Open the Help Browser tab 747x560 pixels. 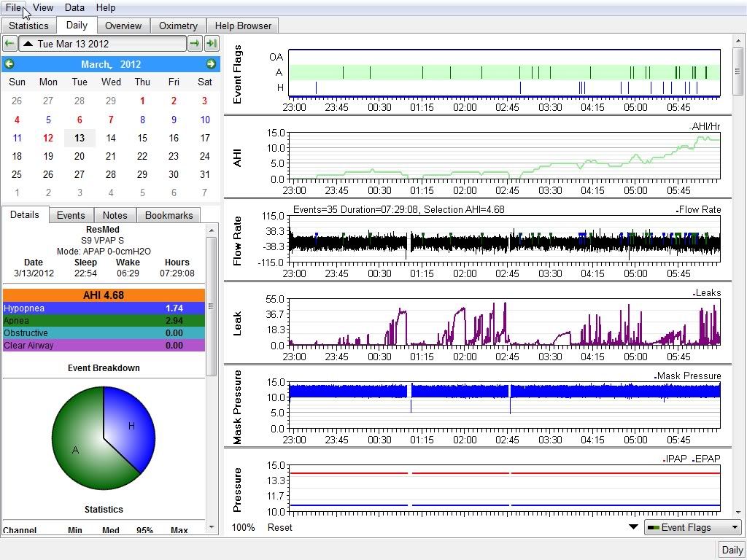243,26
